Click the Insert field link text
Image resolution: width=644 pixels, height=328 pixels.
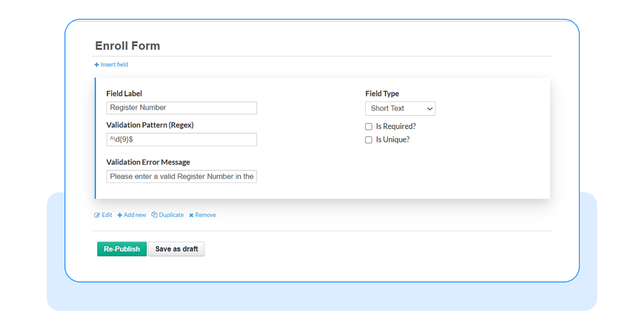click(x=114, y=65)
